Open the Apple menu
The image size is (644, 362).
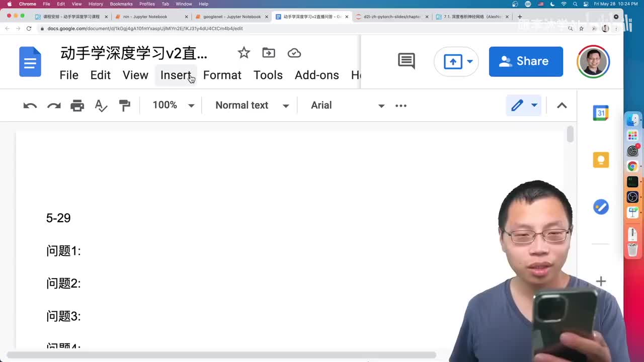10,4
